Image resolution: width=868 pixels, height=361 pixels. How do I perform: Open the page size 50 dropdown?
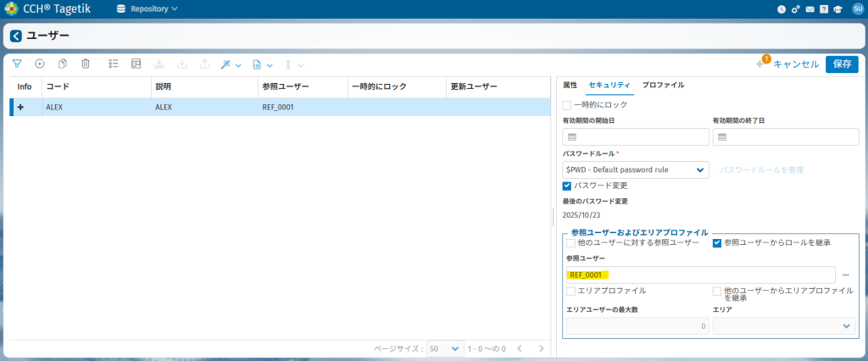pos(445,348)
